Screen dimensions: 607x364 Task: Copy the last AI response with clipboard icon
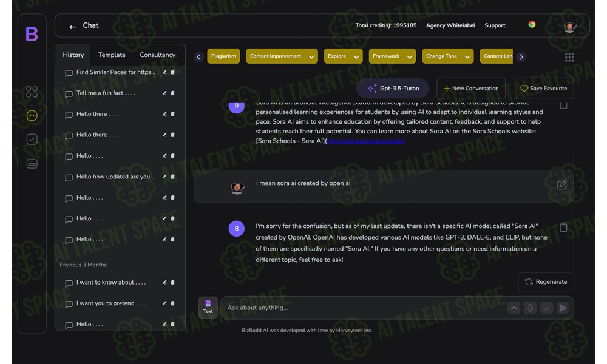(x=563, y=227)
